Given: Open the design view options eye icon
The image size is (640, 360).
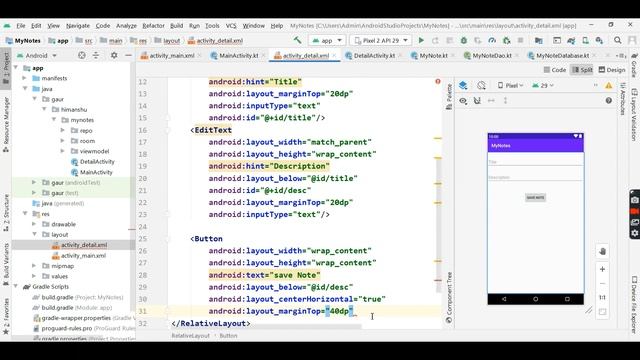Looking at the screenshot, I should [x=463, y=100].
